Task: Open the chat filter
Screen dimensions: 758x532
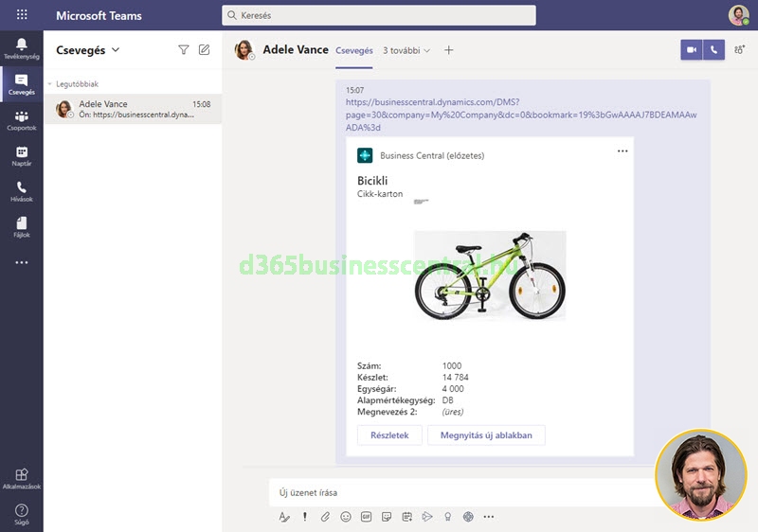Action: point(184,50)
